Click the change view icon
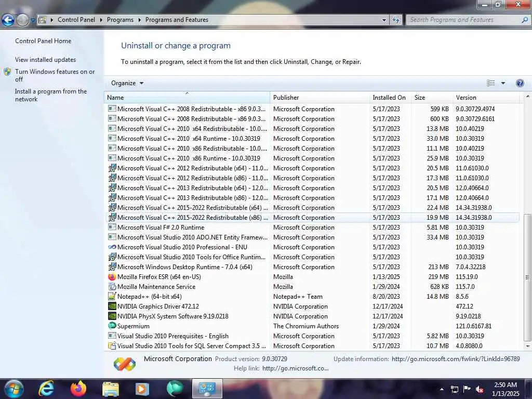532x399 pixels. click(x=490, y=83)
